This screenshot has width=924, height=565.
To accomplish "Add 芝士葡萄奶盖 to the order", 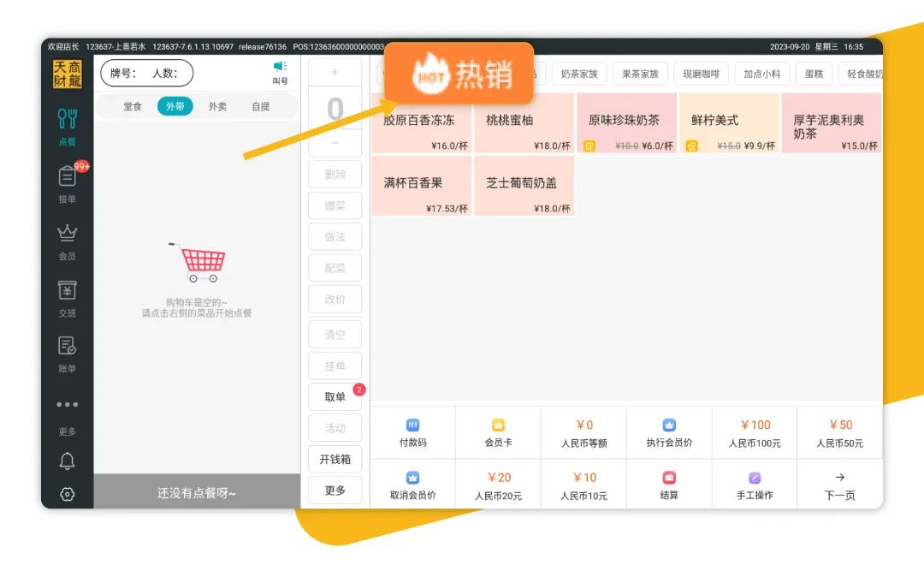I will [x=524, y=186].
